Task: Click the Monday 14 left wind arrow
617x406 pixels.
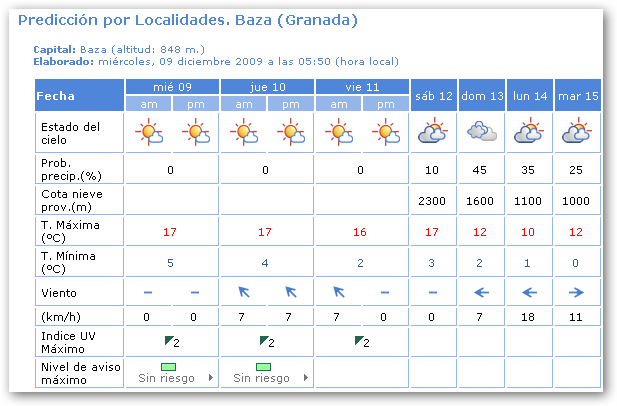Action: coord(528,292)
